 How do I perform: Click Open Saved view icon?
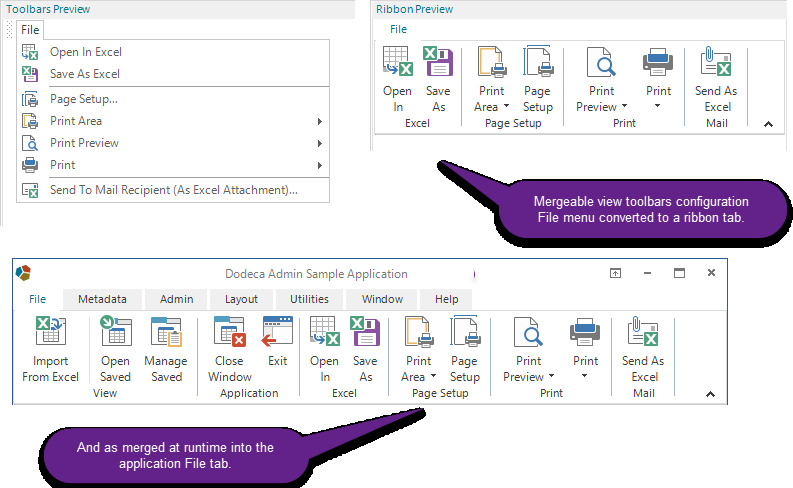[116, 331]
